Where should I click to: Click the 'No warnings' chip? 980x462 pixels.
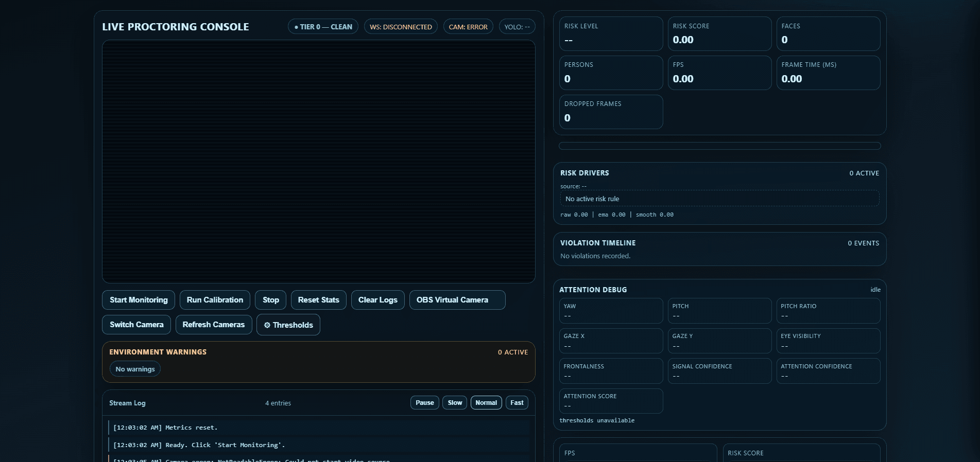point(135,369)
